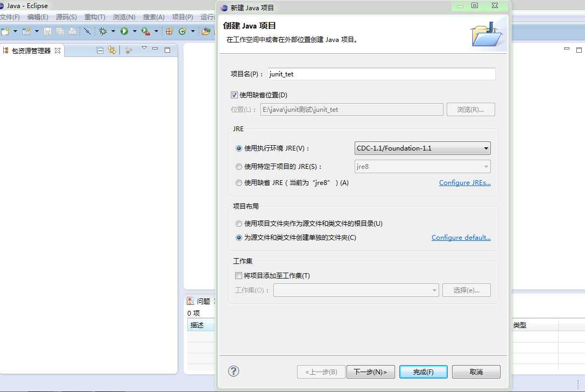Select 为源文件和类文件创建单独的文件夹(C) radio
Screen dimensions: 585x392
[x=239, y=238]
